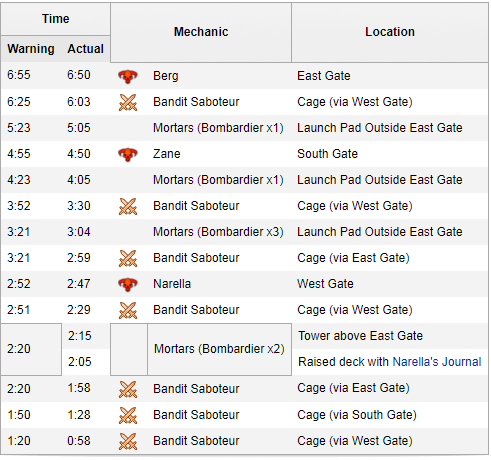Viewport: 491px width, 460px height.
Task: Click crossed swords icon in 1:28 Saboteur row
Action: click(128, 415)
